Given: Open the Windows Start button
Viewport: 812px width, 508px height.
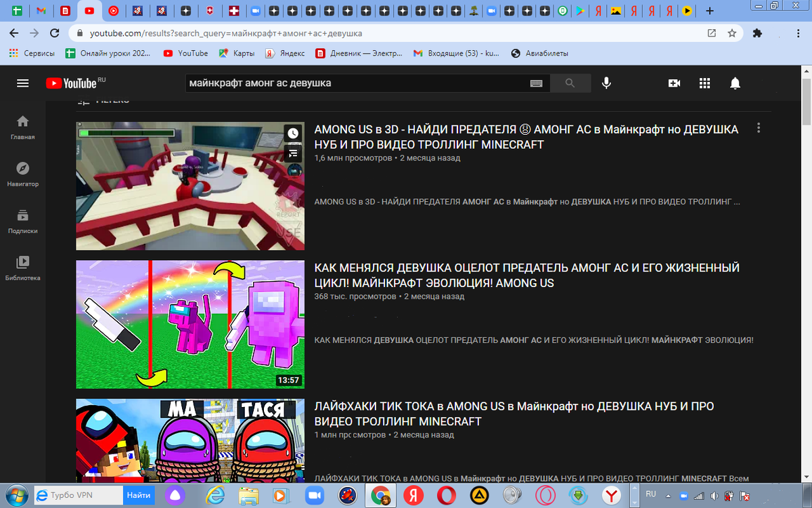Looking at the screenshot, I should (16, 495).
